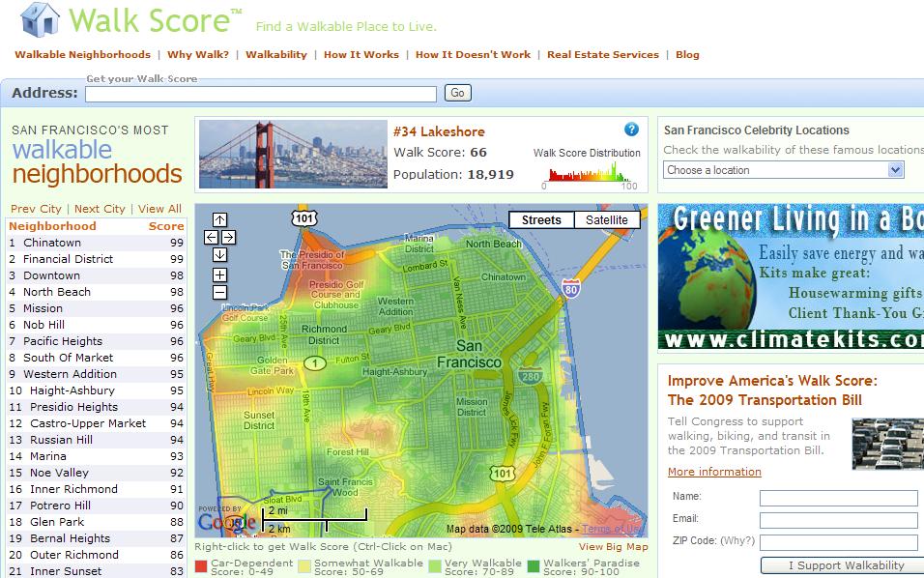Select Pacific Heights in the neighborhood list
Image resolution: width=924 pixels, height=578 pixels.
(x=96, y=342)
